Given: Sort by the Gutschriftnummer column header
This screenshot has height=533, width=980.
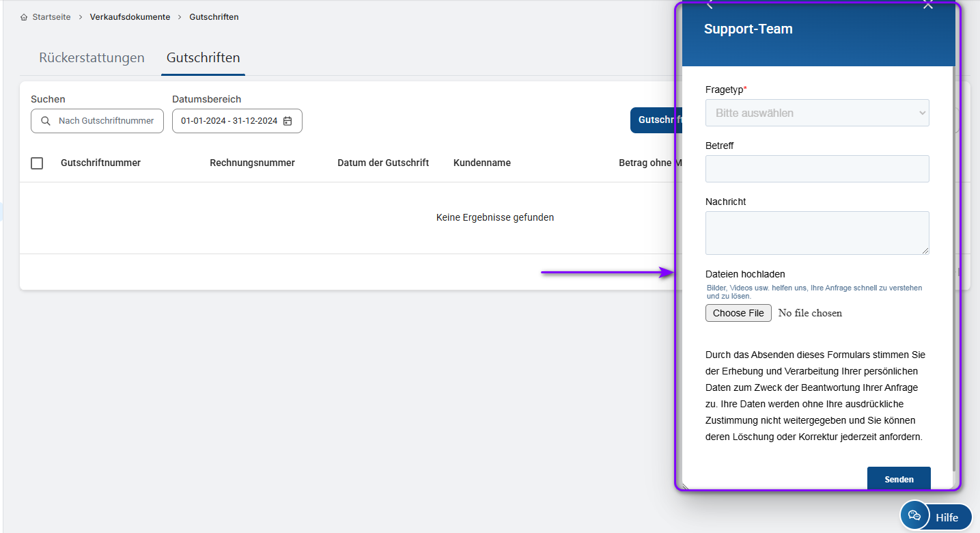Looking at the screenshot, I should [100, 163].
